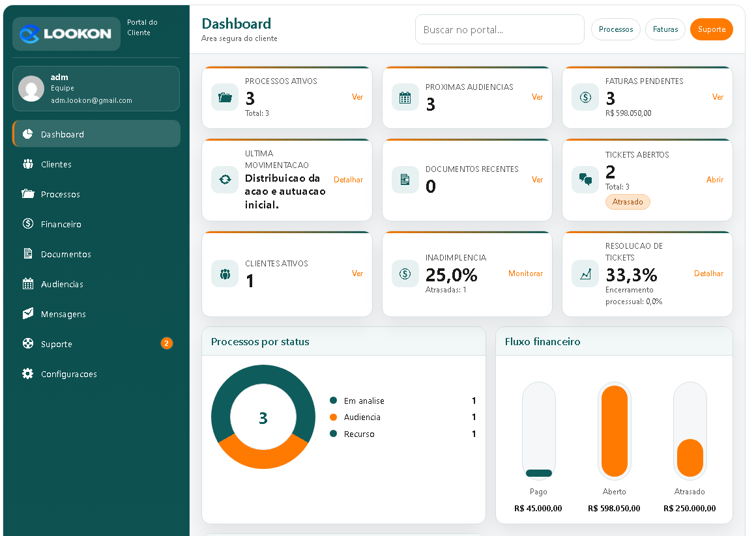
Task: Click the Suporte notification badge showing 2
Action: (x=167, y=343)
